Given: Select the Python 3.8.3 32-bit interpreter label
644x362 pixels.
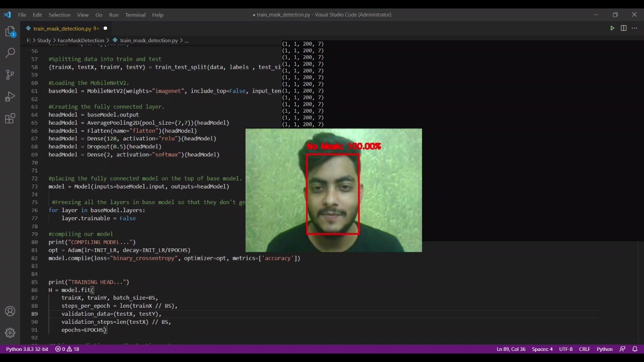Looking at the screenshot, I should point(27,349).
